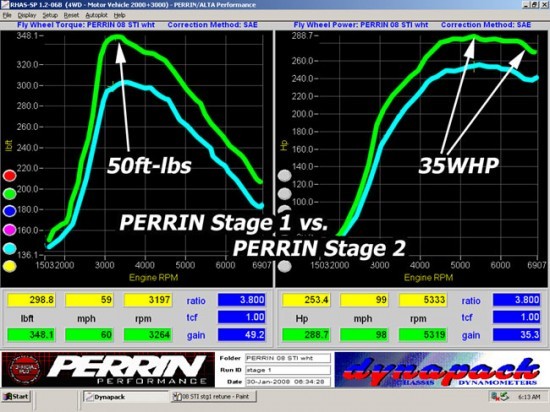Select the magenta run color circle
This screenshot has width=550, height=412.
coord(9,230)
